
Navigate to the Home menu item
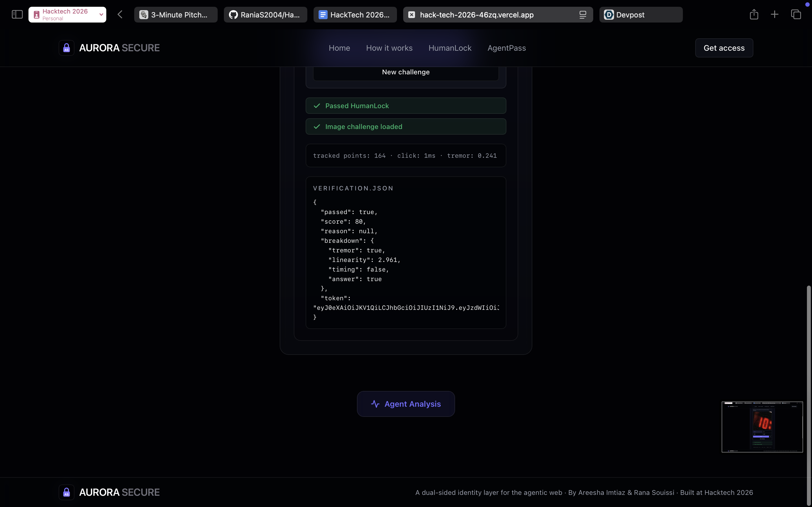(x=339, y=48)
